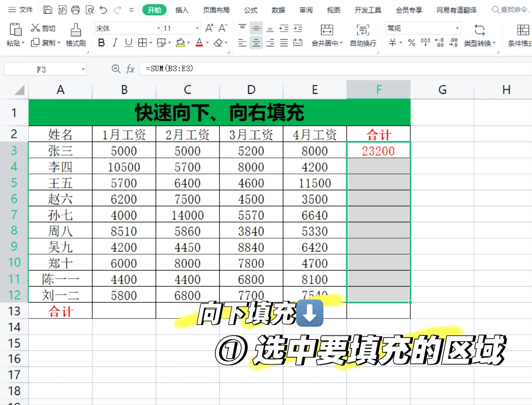The width and height of the screenshot is (532, 405).
Task: Toggle Underline formatting
Action: (128, 43)
